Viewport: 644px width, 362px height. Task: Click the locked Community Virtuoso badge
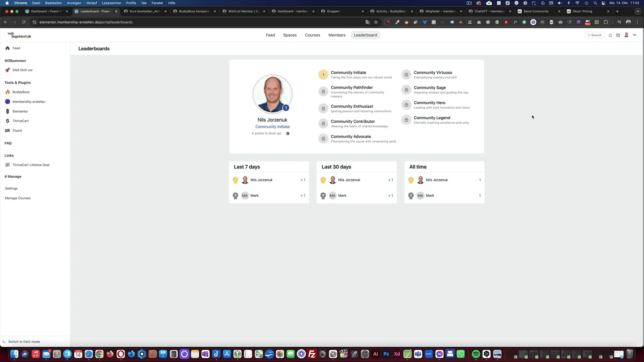point(406,74)
